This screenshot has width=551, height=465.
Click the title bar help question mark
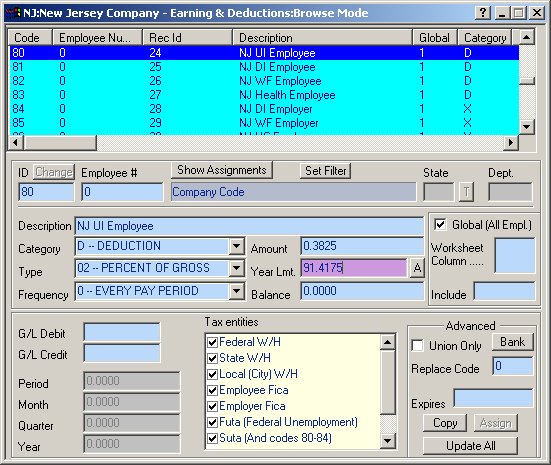pos(483,13)
